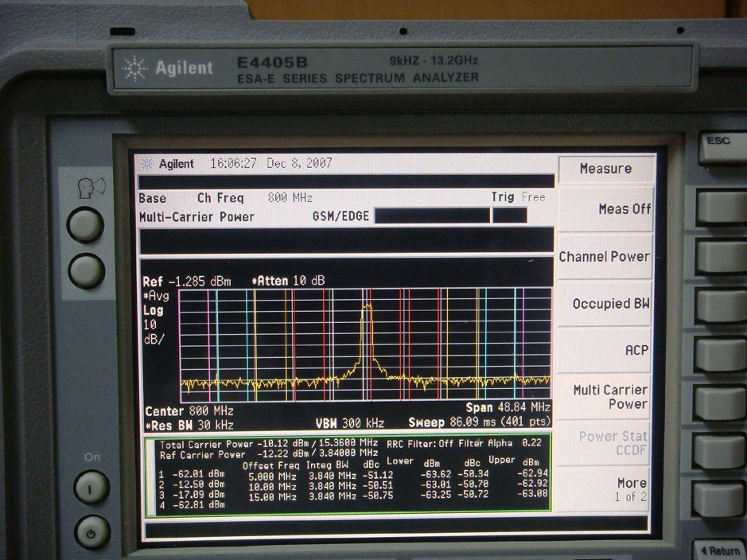Click the On (I) power button
The image size is (747, 560).
tap(91, 487)
